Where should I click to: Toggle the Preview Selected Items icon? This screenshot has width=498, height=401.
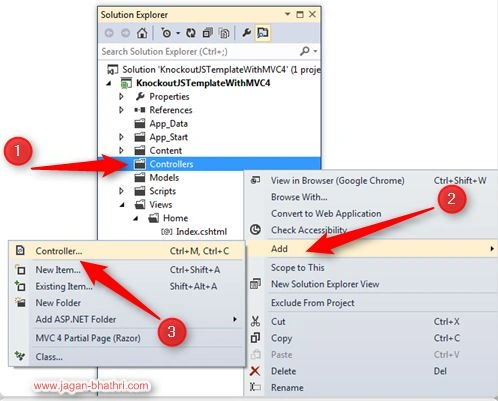click(x=263, y=33)
